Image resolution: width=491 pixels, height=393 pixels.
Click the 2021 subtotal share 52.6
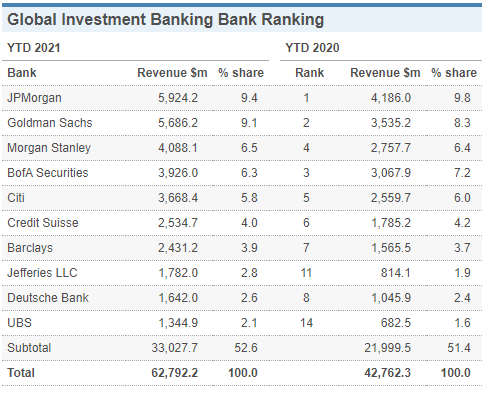246,348
